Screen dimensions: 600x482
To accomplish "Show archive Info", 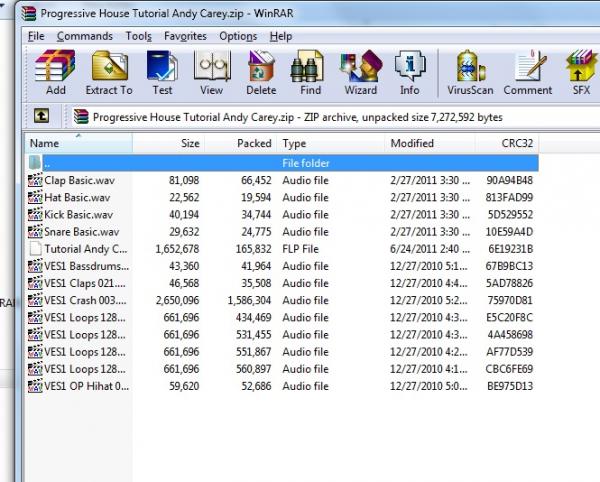I will tap(410, 72).
